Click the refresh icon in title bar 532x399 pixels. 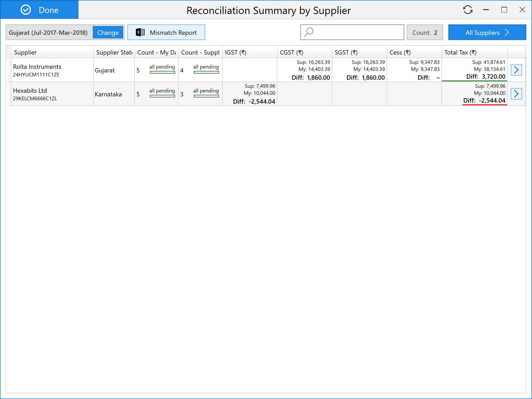point(468,10)
